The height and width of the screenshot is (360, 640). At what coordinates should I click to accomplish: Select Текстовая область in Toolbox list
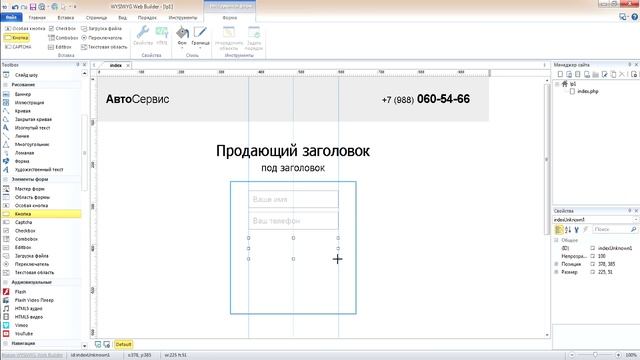(x=34, y=273)
